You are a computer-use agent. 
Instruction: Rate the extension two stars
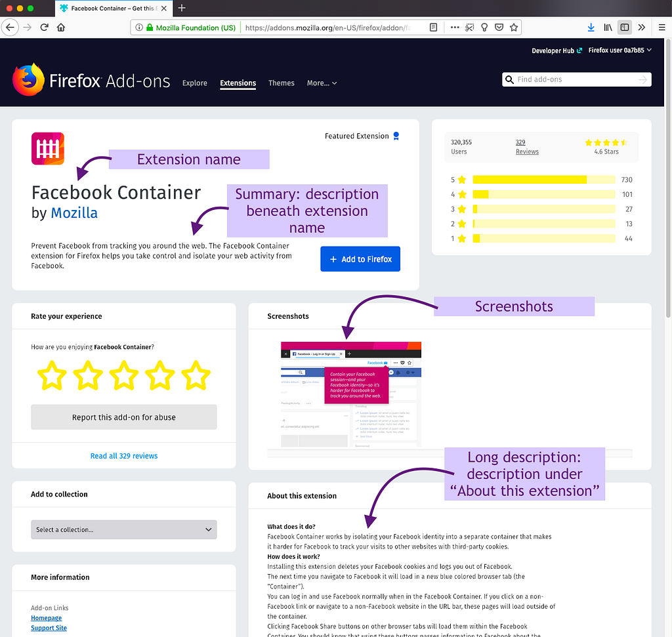point(88,375)
